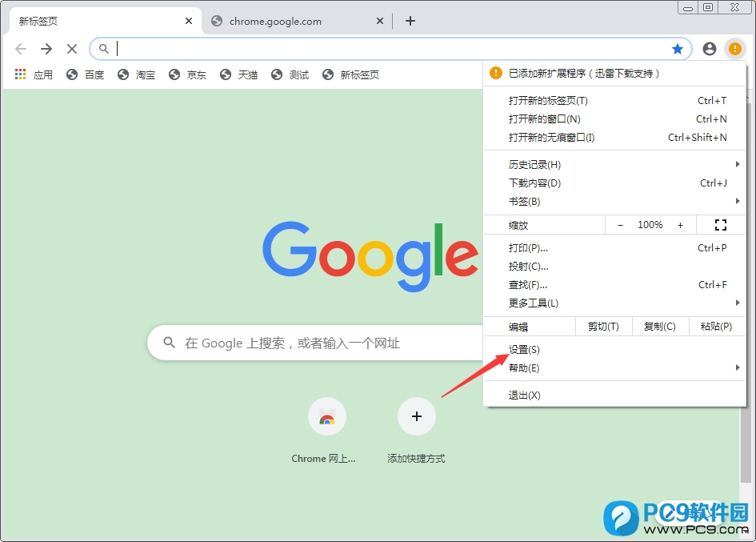Viewport: 756px width, 542px height.
Task: Select 打开新的无痕窗口(I) menu item
Action: [x=614, y=137]
